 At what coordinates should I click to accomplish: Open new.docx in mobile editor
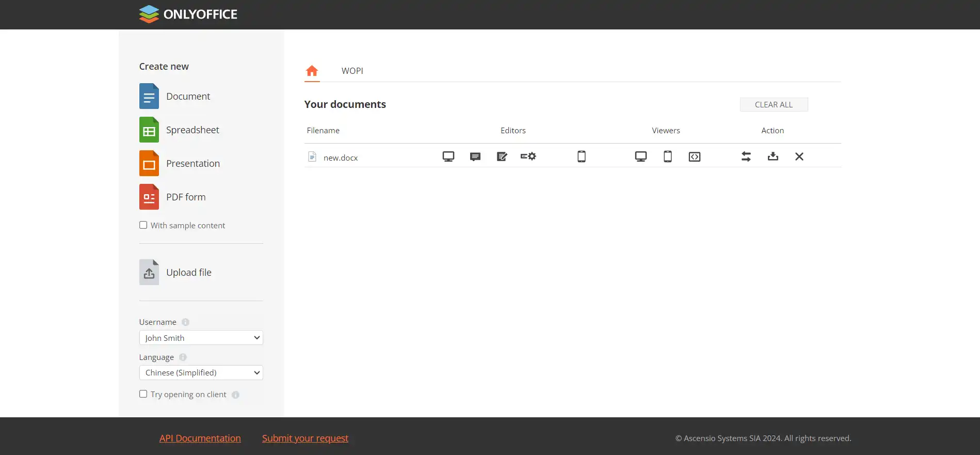581,156
